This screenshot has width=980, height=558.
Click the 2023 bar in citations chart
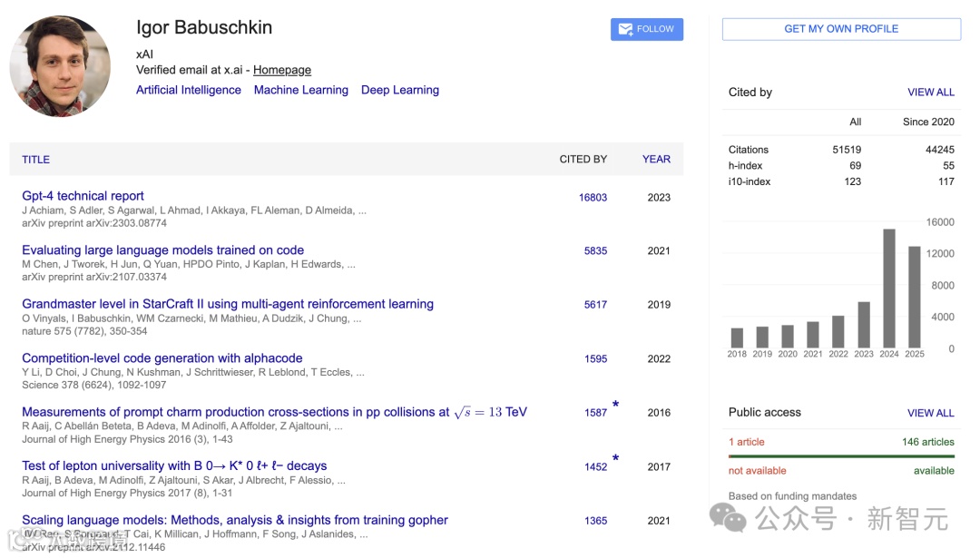tap(864, 325)
